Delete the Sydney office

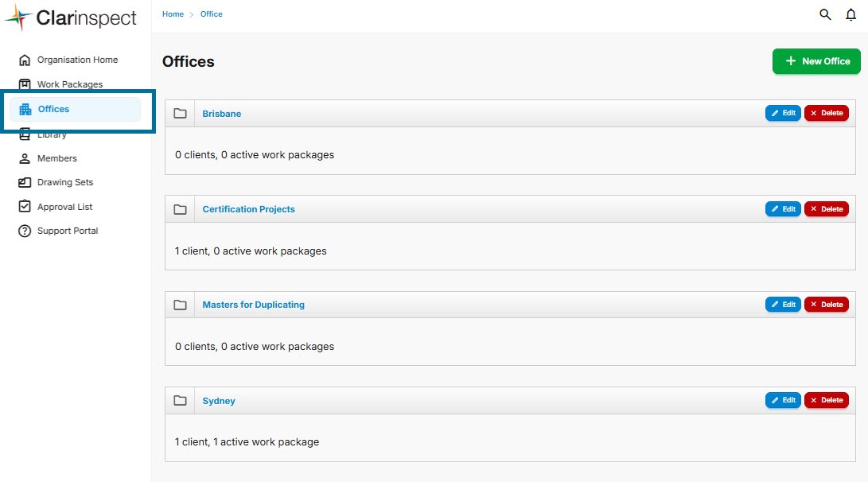pyautogui.click(x=826, y=400)
